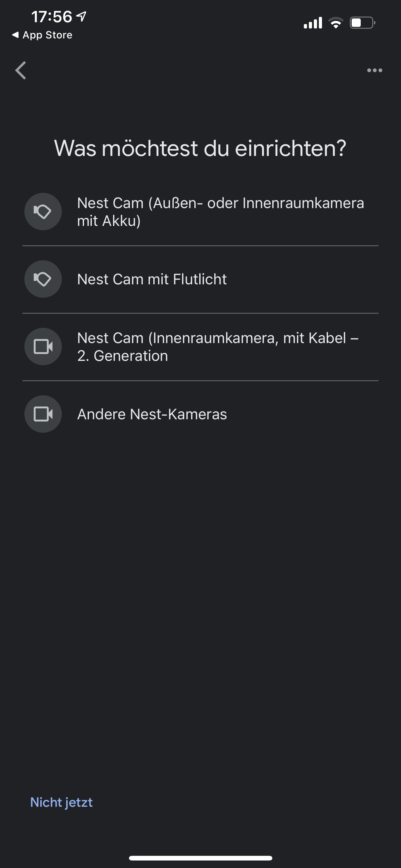Choose Andere Nest-Kameras option

(152, 414)
